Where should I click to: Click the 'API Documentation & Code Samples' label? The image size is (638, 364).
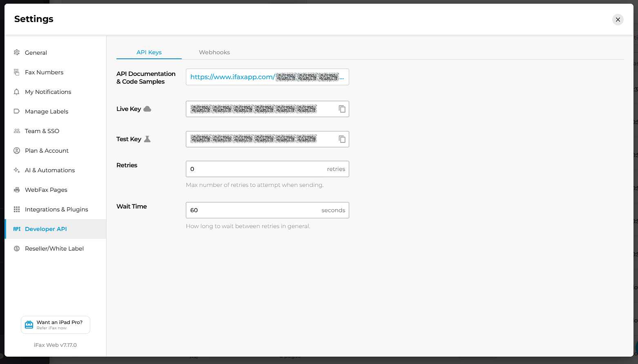point(146,78)
